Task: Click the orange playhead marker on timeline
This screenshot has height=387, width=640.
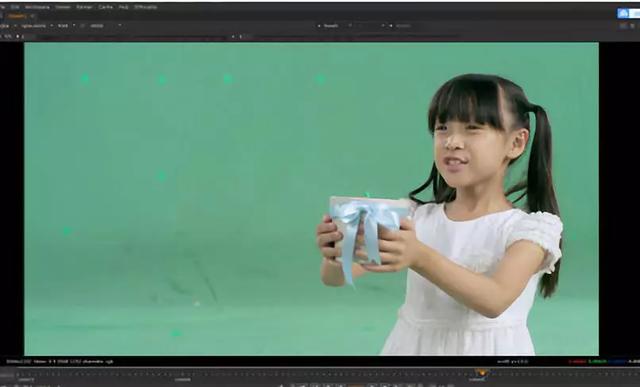Action: (x=481, y=372)
